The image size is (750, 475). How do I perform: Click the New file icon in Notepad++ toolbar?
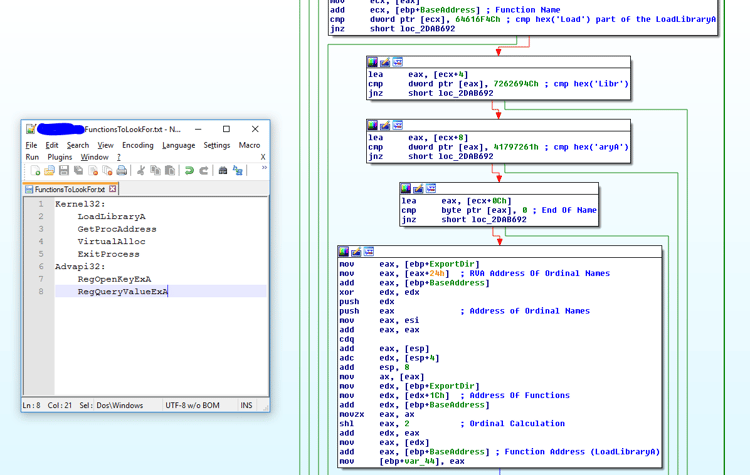35,171
